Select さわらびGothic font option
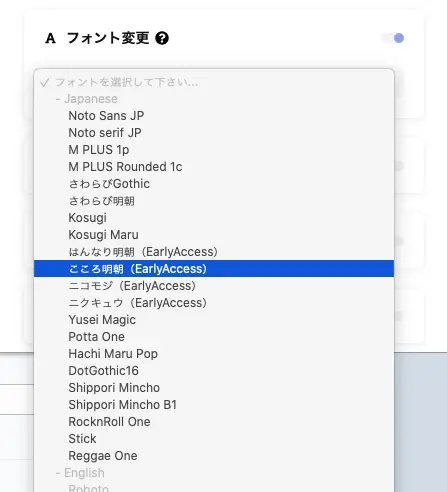Screen dimensions: 447x492 pos(214,184)
